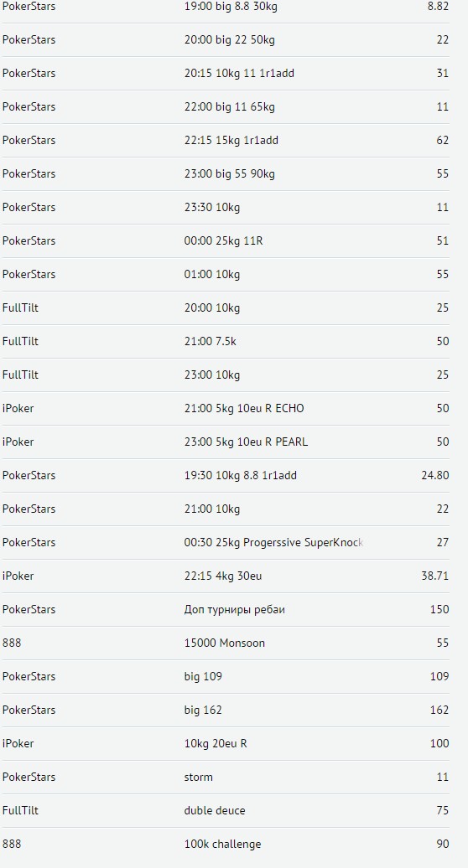Select the iPoker 10kg 20eu R row
The image size is (468, 868).
point(225,743)
